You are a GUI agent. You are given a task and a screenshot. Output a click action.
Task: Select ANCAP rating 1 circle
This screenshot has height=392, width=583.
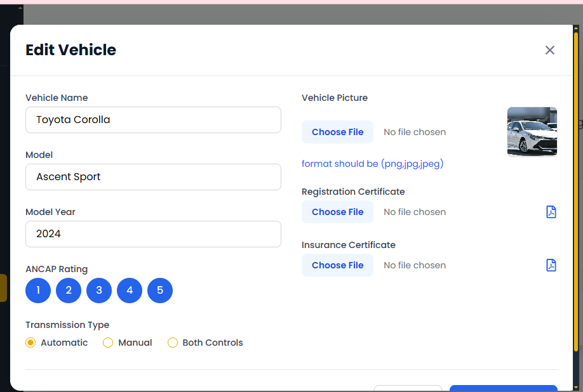click(x=38, y=291)
